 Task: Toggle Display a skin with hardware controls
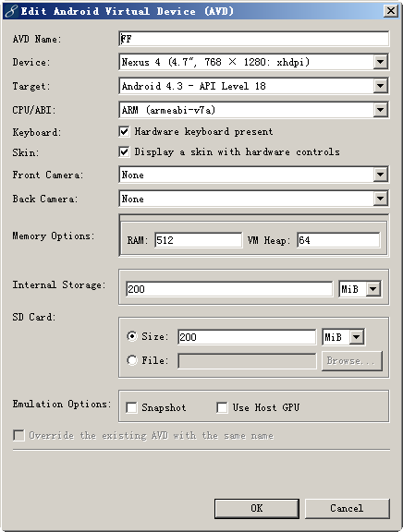click(x=124, y=151)
